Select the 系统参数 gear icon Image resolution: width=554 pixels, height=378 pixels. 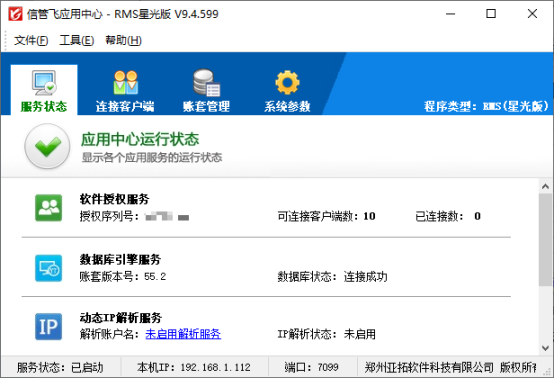point(287,82)
